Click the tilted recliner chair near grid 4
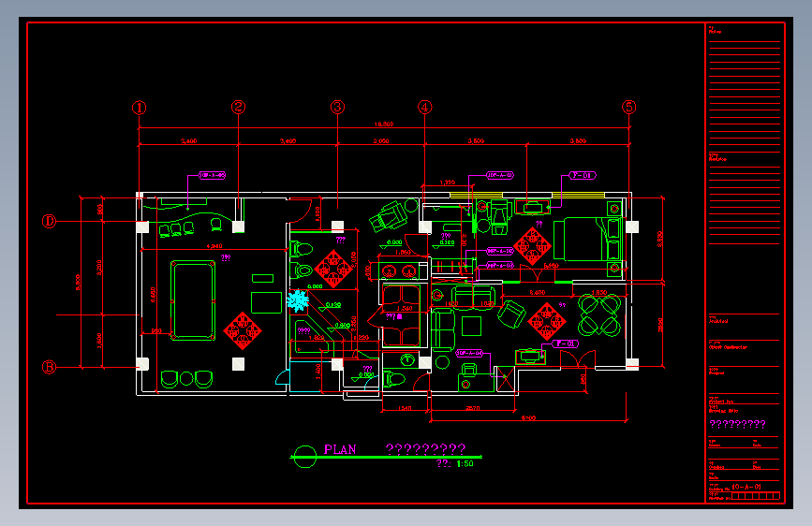 point(388,216)
